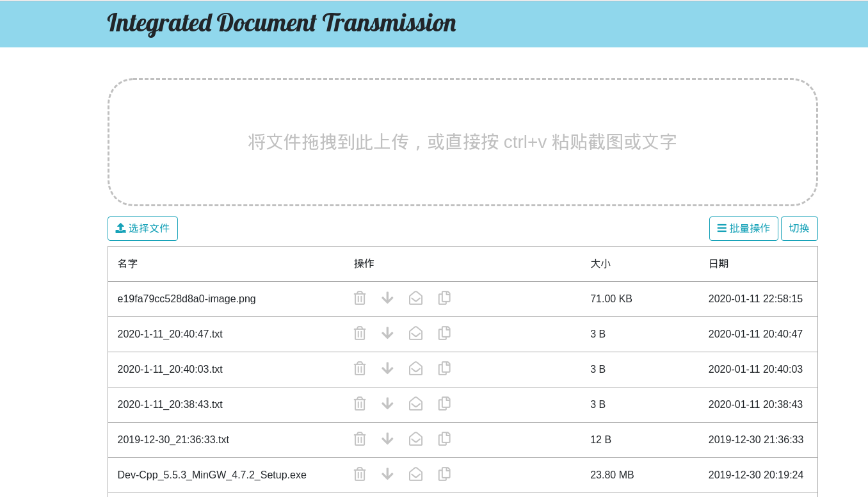
Task: Click the dashed drag-and-drop upload area
Action: pyautogui.click(x=462, y=142)
